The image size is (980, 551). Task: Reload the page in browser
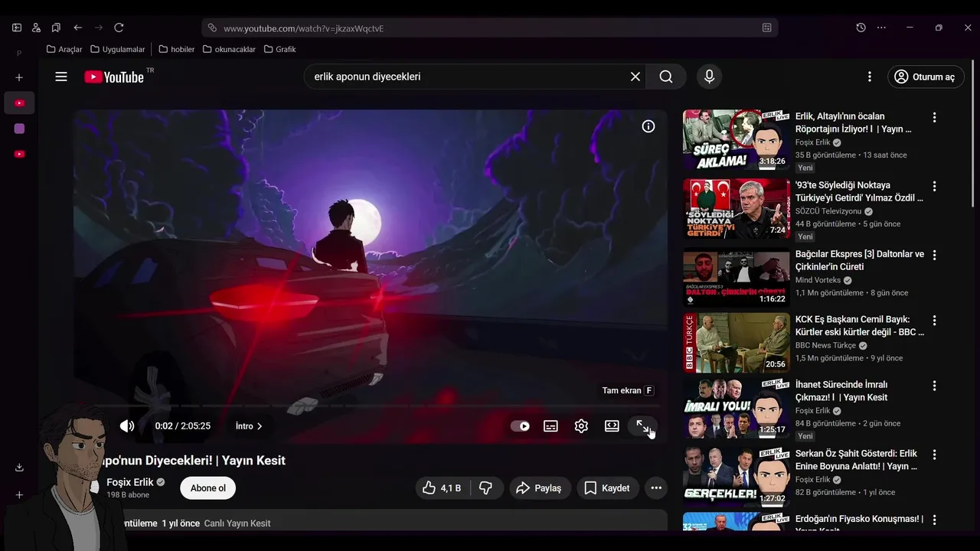[x=119, y=28]
